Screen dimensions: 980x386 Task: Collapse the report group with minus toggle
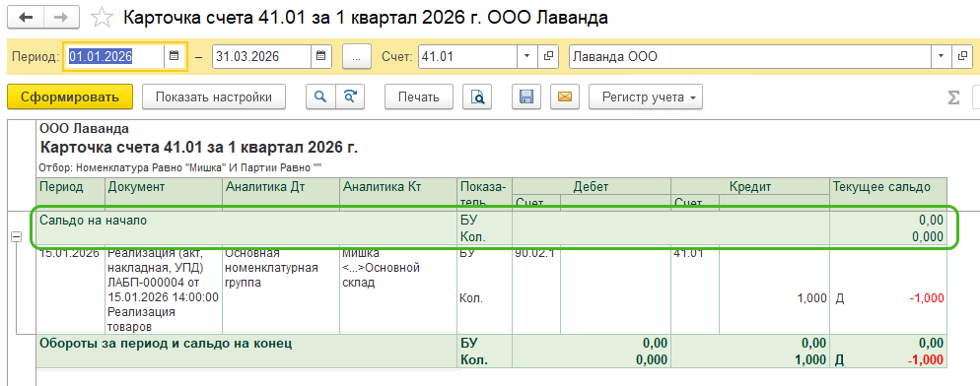point(16,237)
